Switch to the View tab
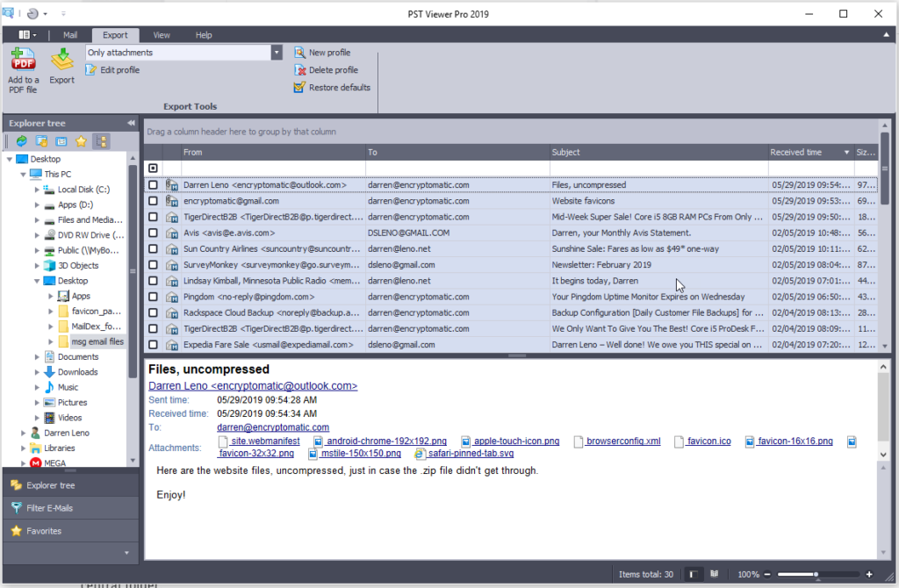Screen dimensions: 899x588 [161, 35]
